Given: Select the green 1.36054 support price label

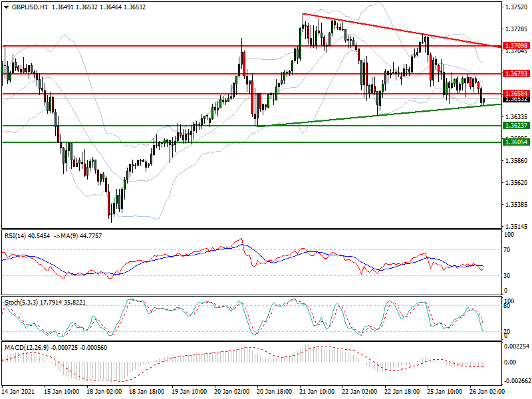Looking at the screenshot, I should [516, 142].
